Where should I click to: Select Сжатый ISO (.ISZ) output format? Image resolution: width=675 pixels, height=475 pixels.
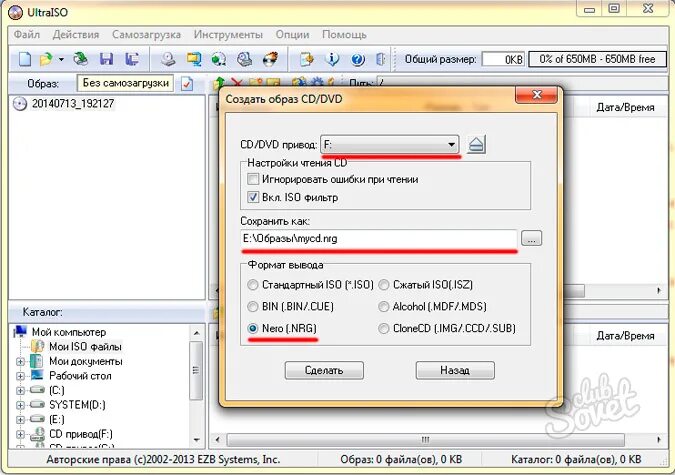pyautogui.click(x=384, y=285)
